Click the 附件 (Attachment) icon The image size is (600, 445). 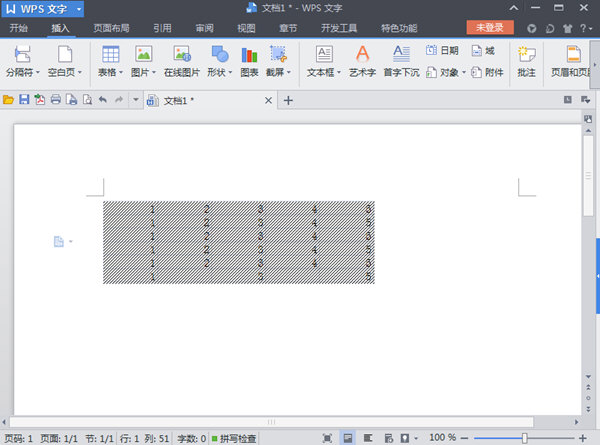coord(487,72)
